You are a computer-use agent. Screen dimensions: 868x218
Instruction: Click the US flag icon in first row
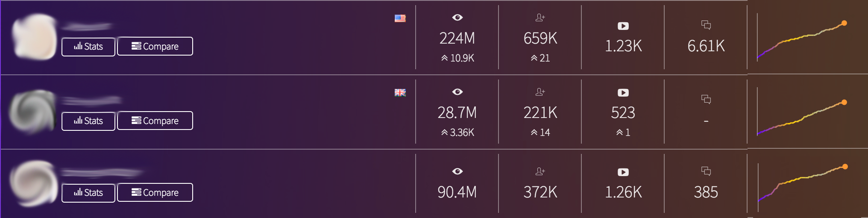[x=400, y=18]
